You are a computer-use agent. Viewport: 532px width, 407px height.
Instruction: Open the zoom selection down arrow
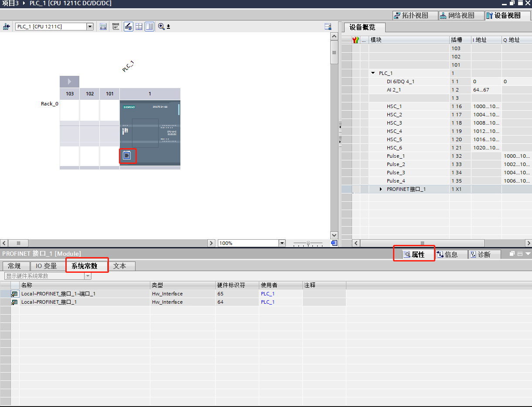(169, 27)
